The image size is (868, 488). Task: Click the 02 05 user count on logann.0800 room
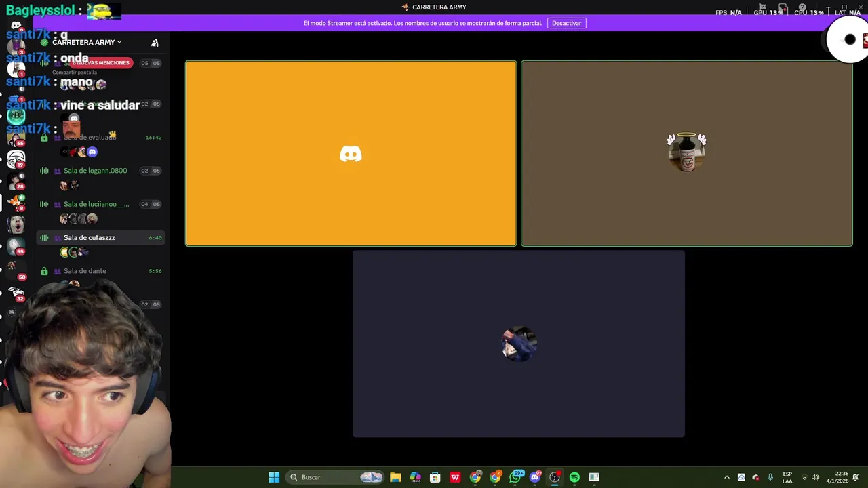[151, 171]
